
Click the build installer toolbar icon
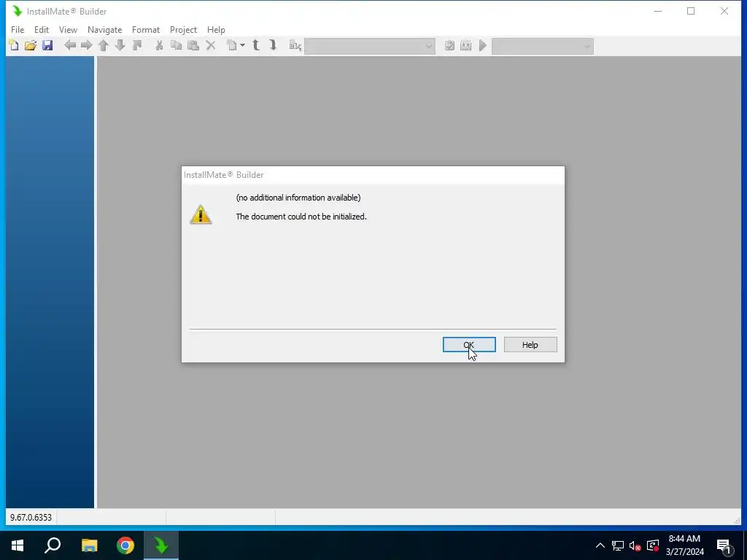[x=466, y=46]
